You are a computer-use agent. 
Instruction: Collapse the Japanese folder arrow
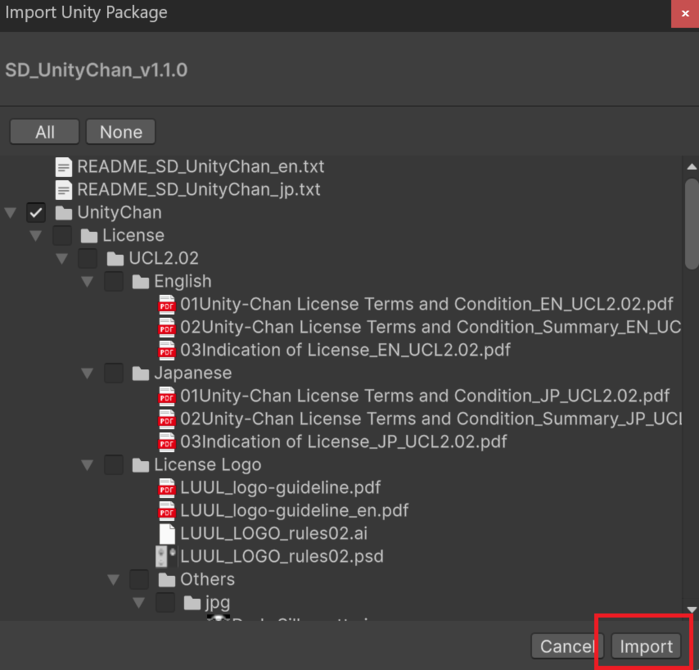(88, 373)
